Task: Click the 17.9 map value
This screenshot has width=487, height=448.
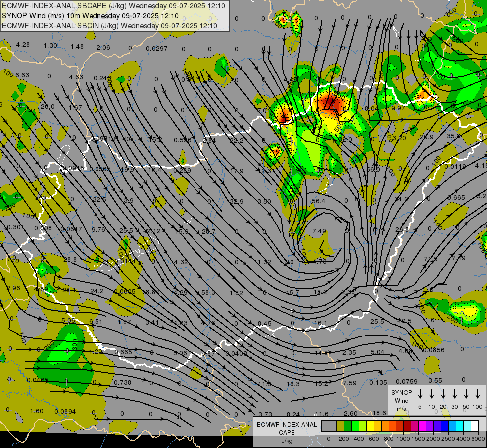Action: pyautogui.click(x=237, y=171)
